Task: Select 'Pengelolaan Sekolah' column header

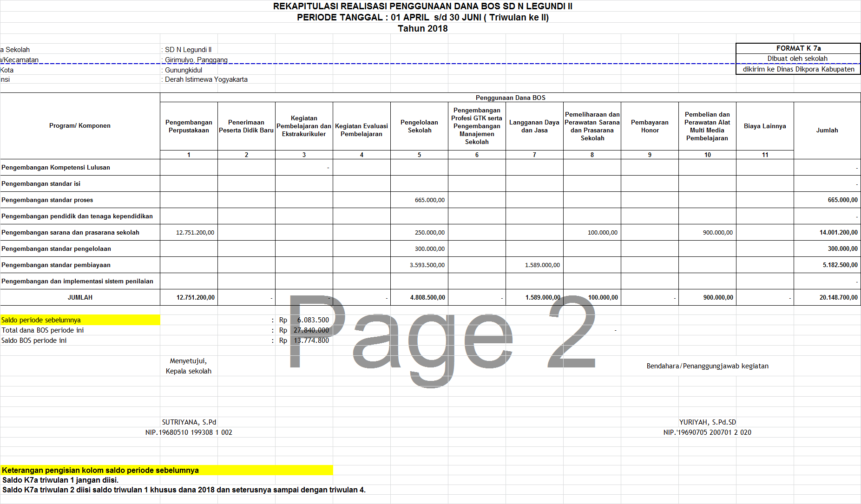Action: [x=419, y=126]
